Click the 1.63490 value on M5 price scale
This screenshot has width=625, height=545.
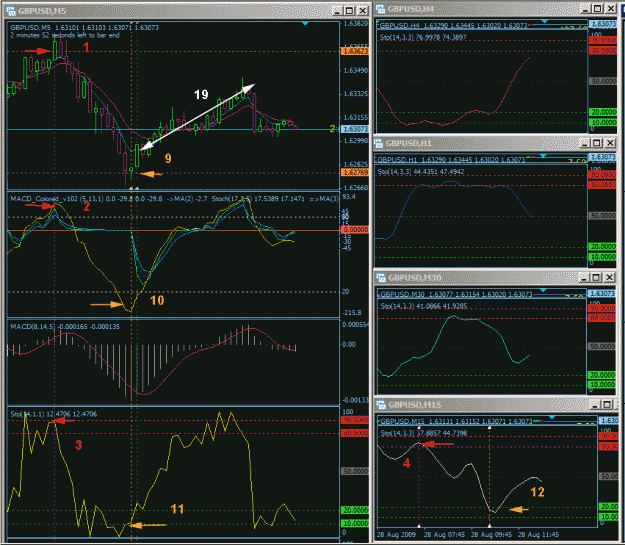point(356,71)
